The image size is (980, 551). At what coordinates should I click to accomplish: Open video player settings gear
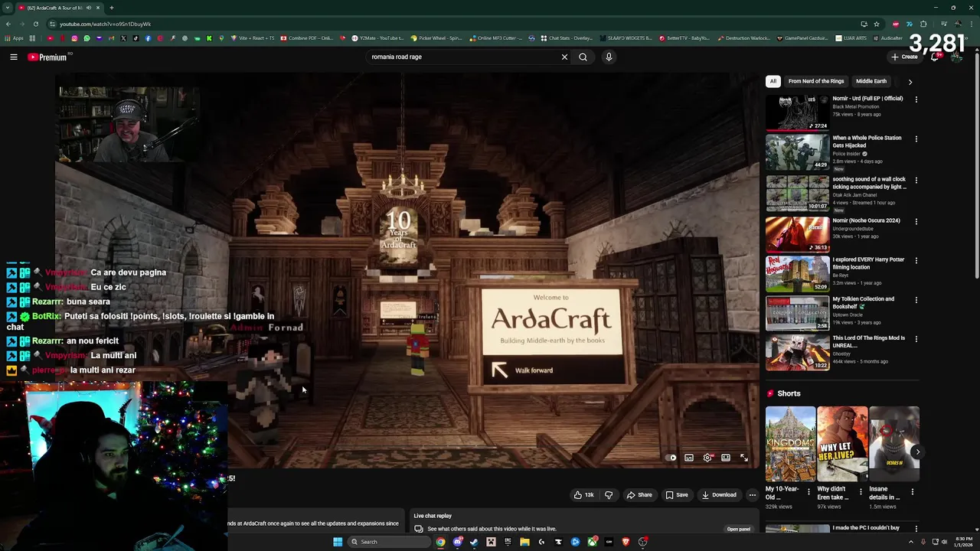pos(707,458)
